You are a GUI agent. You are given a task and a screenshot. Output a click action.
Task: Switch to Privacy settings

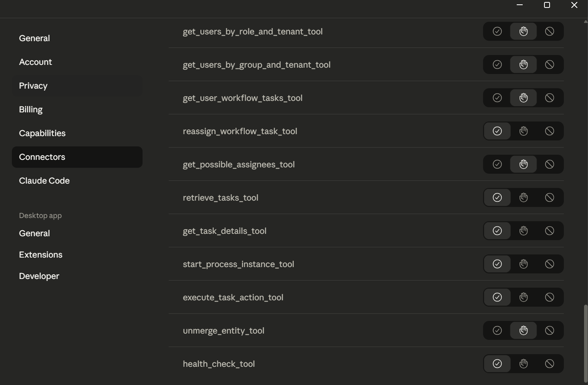pyautogui.click(x=33, y=86)
